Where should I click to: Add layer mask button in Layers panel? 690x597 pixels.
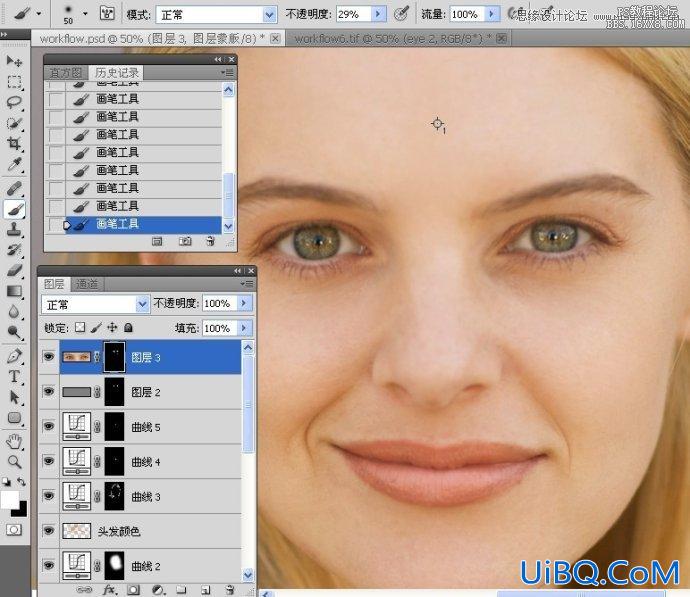pyautogui.click(x=133, y=590)
